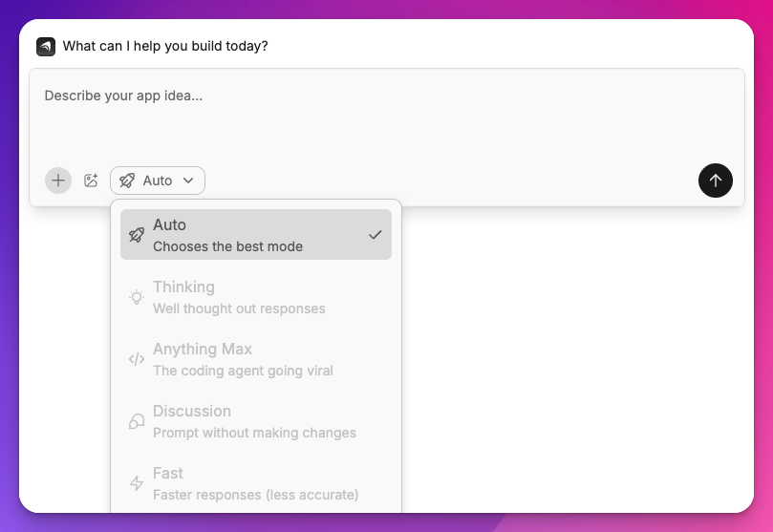Click the add image icon
Image resolution: width=773 pixels, height=532 pixels.
click(x=91, y=181)
